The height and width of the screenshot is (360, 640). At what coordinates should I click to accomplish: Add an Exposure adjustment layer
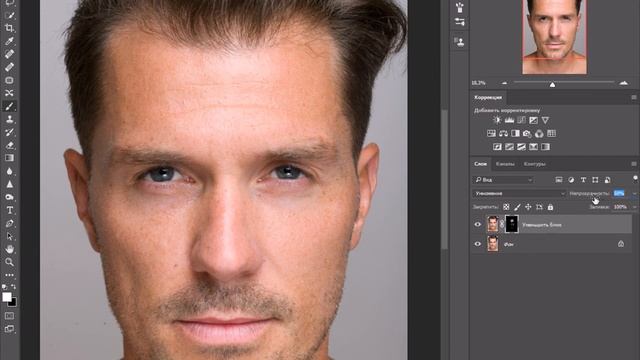[533, 120]
